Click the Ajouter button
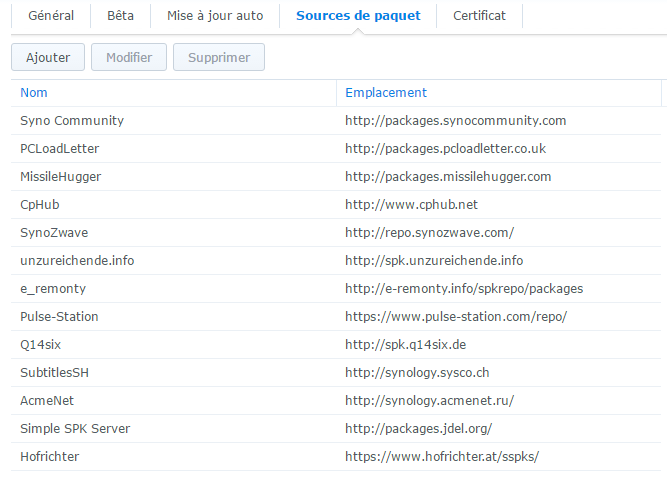This screenshot has width=667, height=493. pyautogui.click(x=48, y=57)
